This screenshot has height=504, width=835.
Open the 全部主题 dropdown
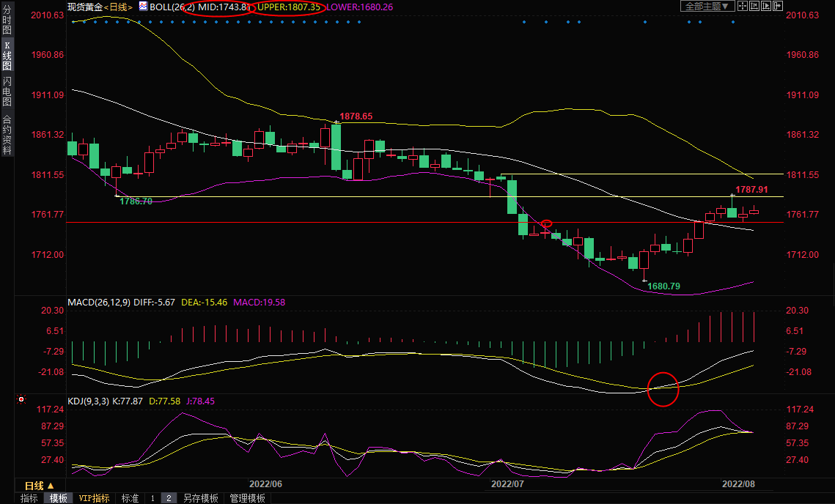707,6
